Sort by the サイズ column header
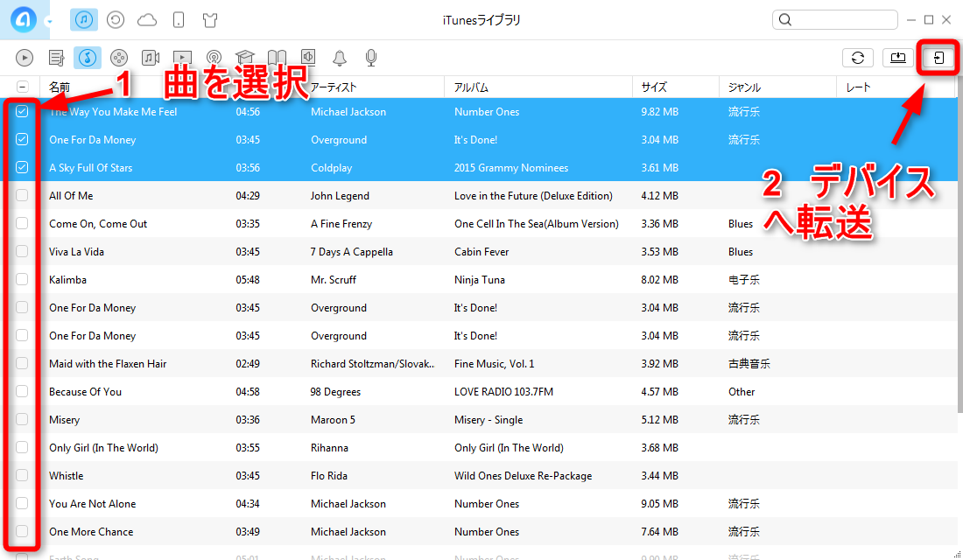The height and width of the screenshot is (560, 963). [654, 87]
